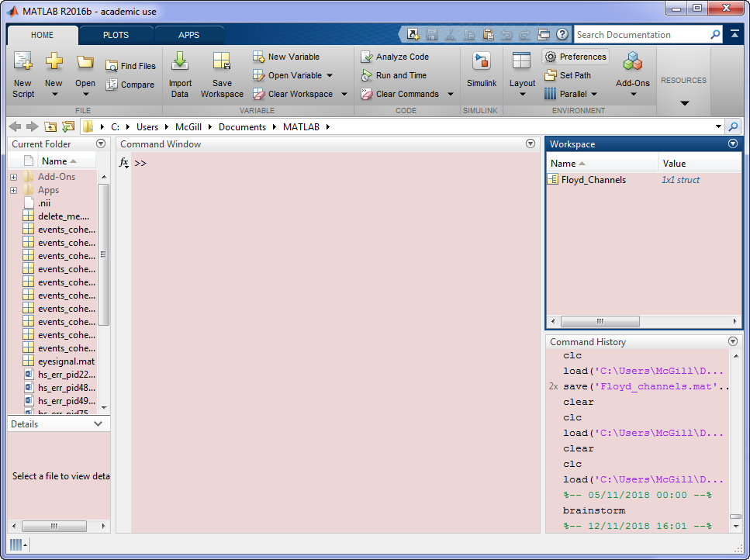Switch to the APPS tab
750x560 pixels.
188,35
